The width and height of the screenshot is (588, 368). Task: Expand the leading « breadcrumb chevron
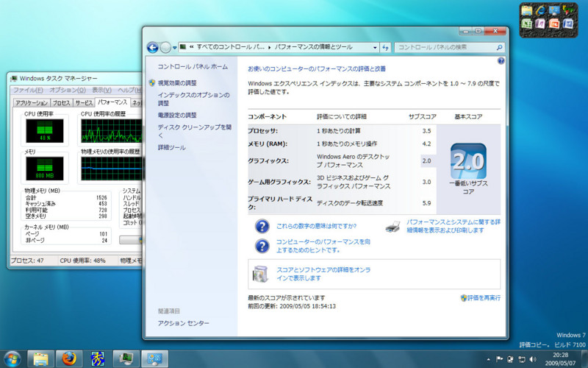point(192,47)
